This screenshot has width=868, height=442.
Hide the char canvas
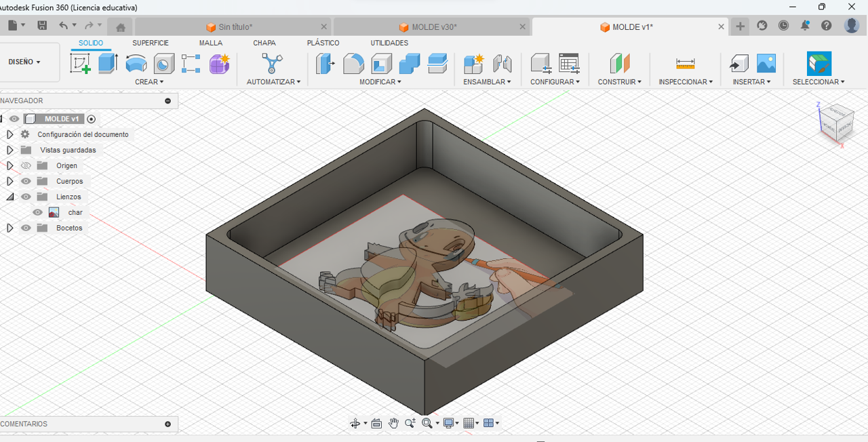pos(38,212)
